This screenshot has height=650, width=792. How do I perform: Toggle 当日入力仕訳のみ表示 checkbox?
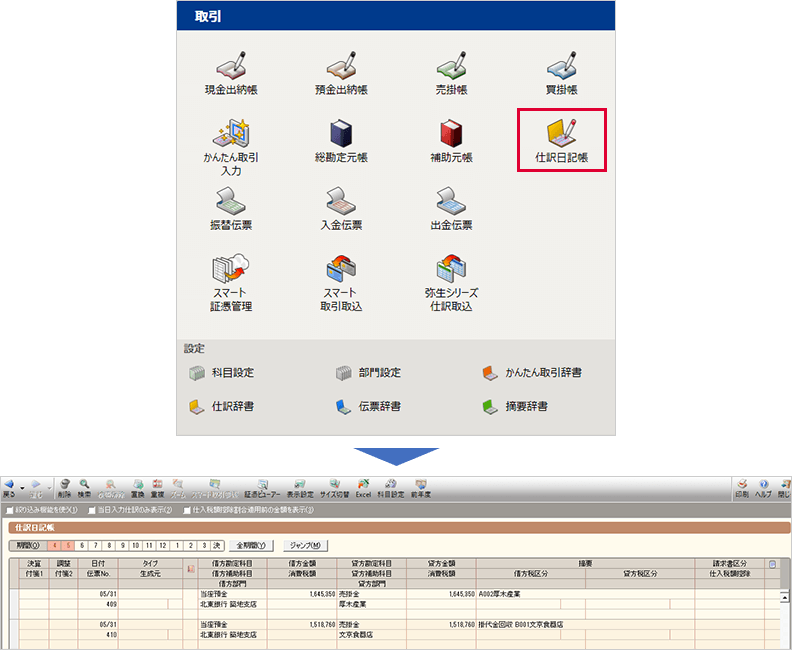coord(92,510)
